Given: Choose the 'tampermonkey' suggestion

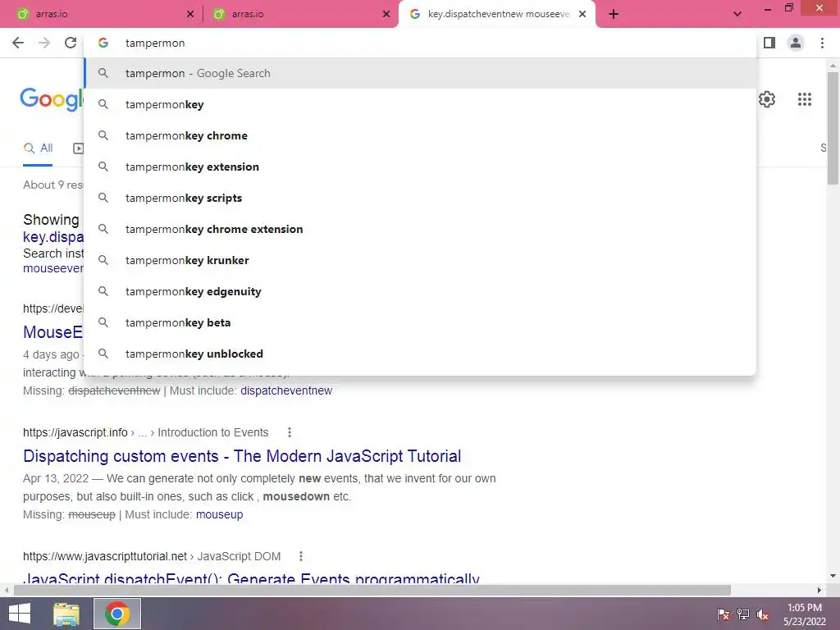Looking at the screenshot, I should tap(421, 104).
